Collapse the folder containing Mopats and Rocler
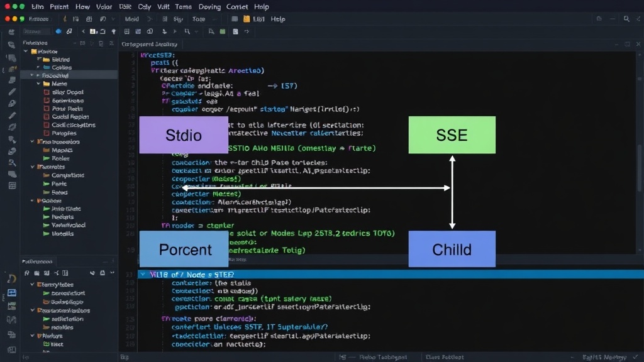This screenshot has width=644, height=362. coord(33,141)
